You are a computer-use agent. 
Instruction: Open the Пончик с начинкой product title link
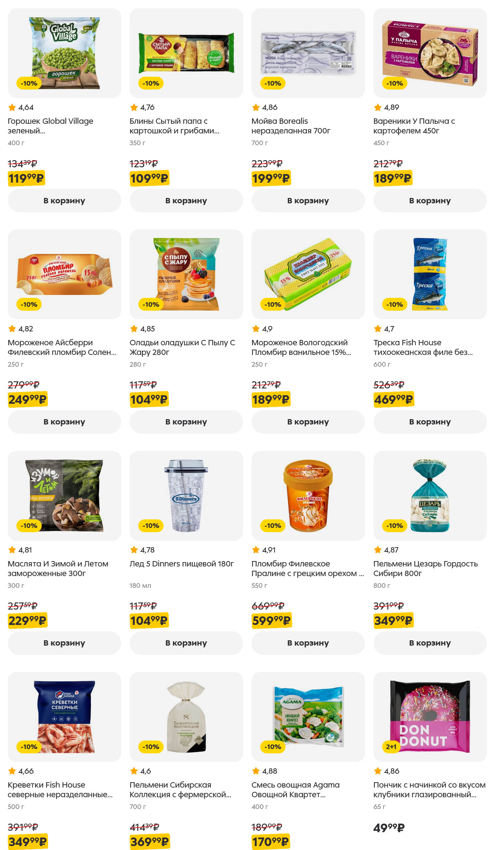429,789
